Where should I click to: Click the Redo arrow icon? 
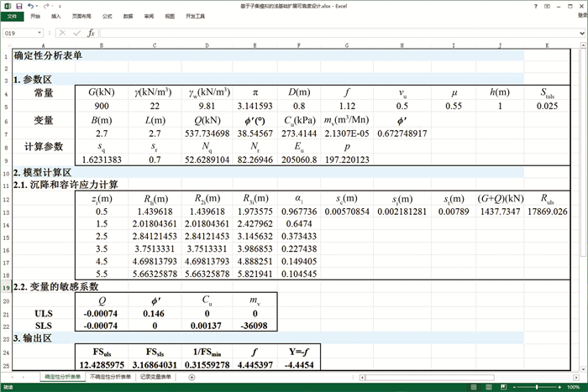pos(45,5)
